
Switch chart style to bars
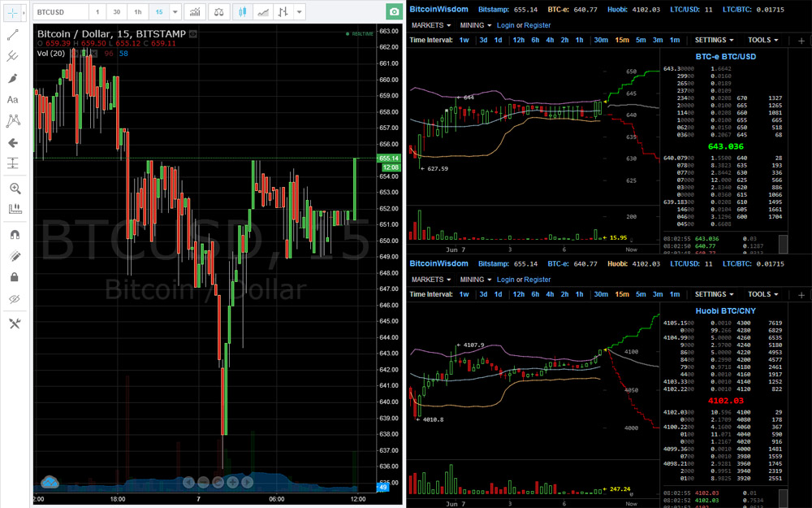pyautogui.click(x=283, y=12)
